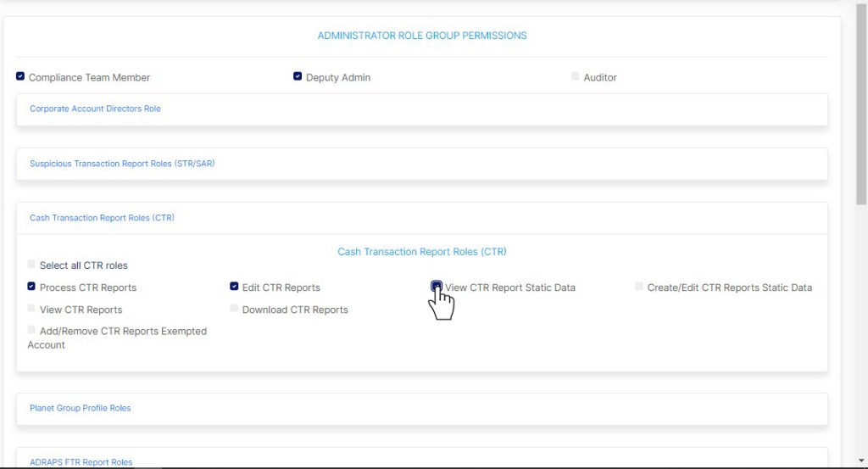Screen dimensions: 868x469
Task: Open ADRAPS FTR Report Roles section
Action: tap(81, 462)
